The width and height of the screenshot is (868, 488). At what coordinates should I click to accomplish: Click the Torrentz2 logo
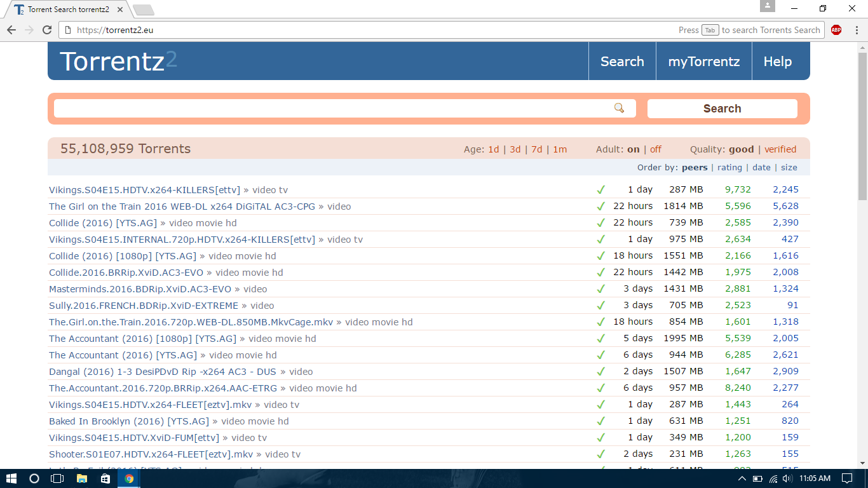[x=118, y=61]
